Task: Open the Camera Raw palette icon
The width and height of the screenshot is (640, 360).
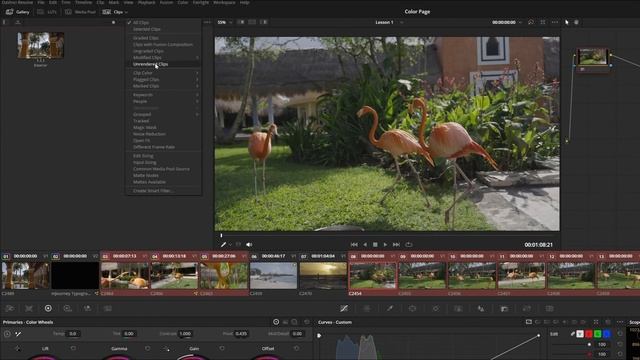Action: [10, 309]
